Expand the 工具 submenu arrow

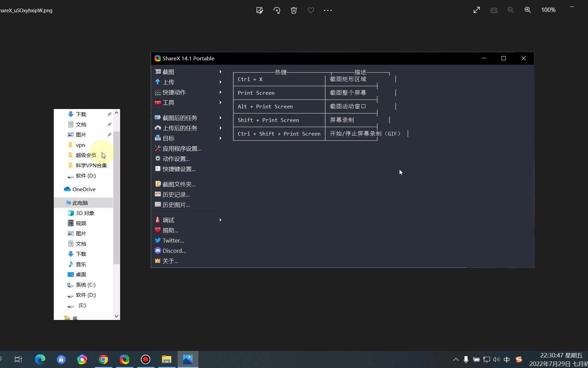[220, 103]
